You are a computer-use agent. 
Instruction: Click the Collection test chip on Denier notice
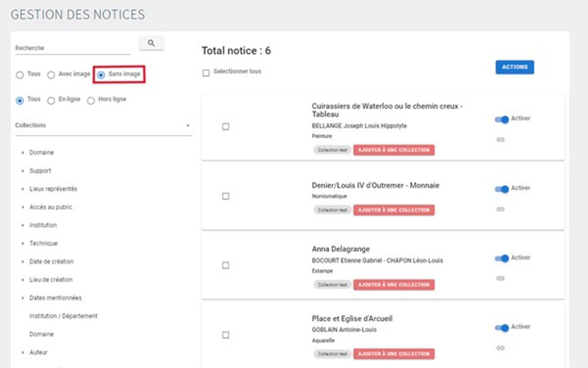tap(332, 210)
